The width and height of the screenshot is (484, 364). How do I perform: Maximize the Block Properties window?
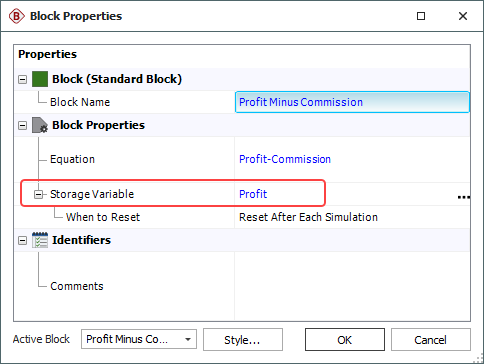(x=421, y=16)
